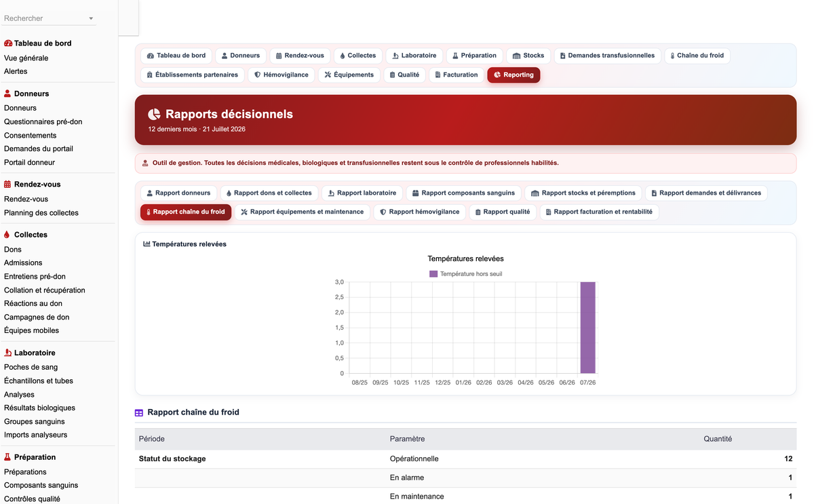Select the Préparation top tab
The width and height of the screenshot is (814, 504).
point(475,56)
